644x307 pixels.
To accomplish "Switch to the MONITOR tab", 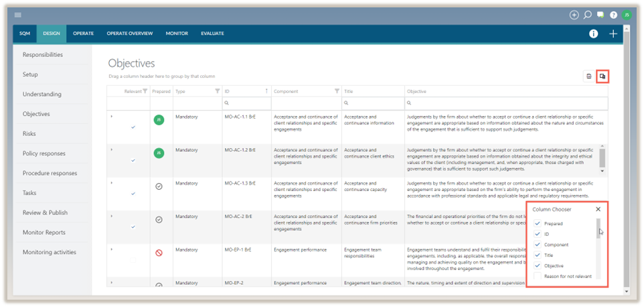I will (x=177, y=34).
